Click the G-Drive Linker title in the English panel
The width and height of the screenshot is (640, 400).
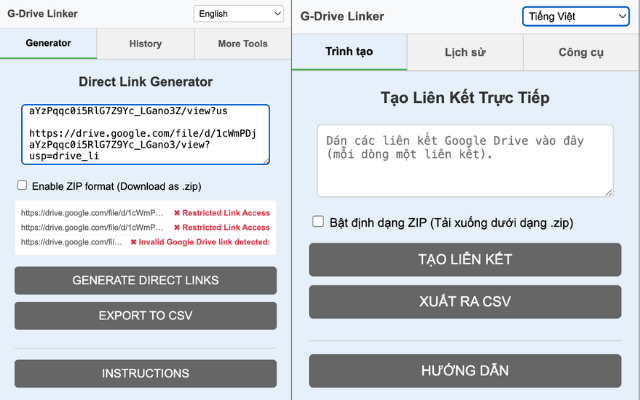[x=42, y=14]
